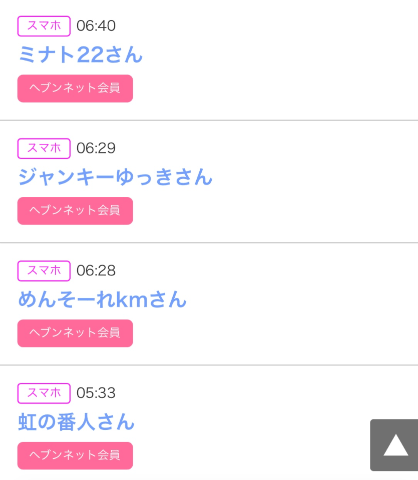
Task: Select the 06:29 timestamp
Action: pyautogui.click(x=96, y=148)
